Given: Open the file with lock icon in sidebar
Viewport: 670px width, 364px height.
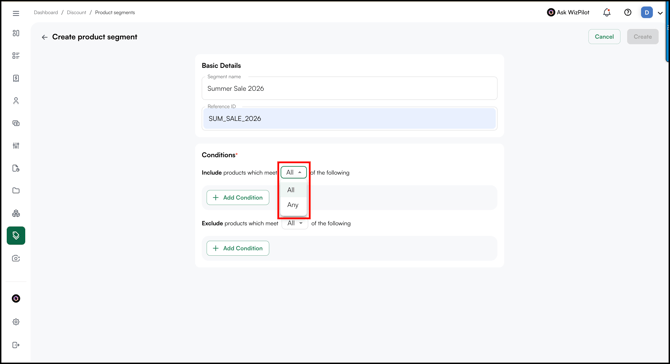Looking at the screenshot, I should click(16, 168).
